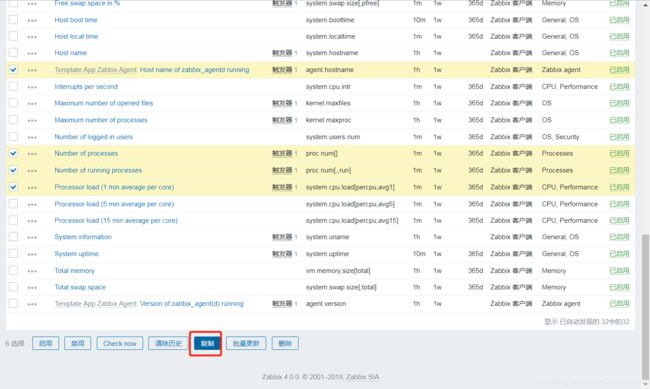Image resolution: width=650 pixels, height=389 pixels.
Task: Click the vm.memory.size[total] key text
Action: click(x=338, y=271)
